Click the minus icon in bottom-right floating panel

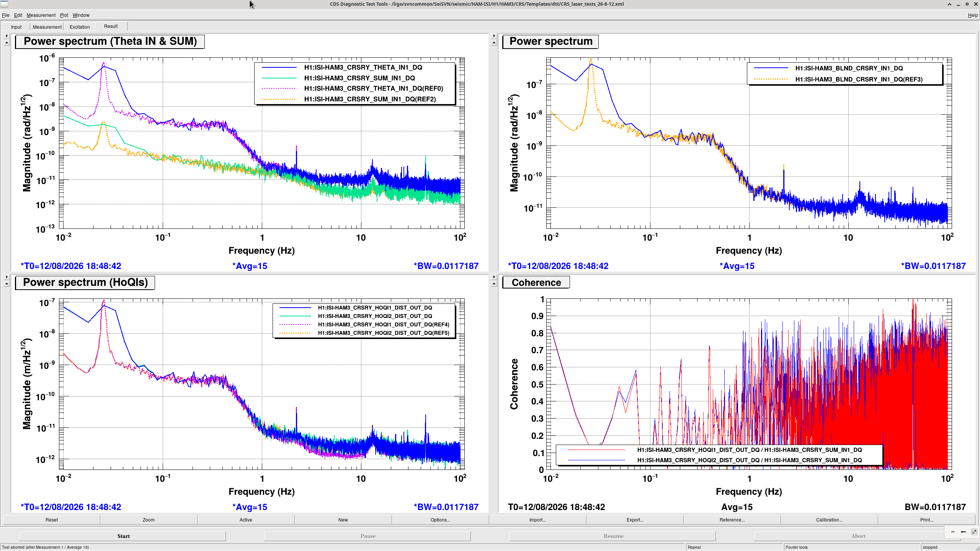point(953,532)
